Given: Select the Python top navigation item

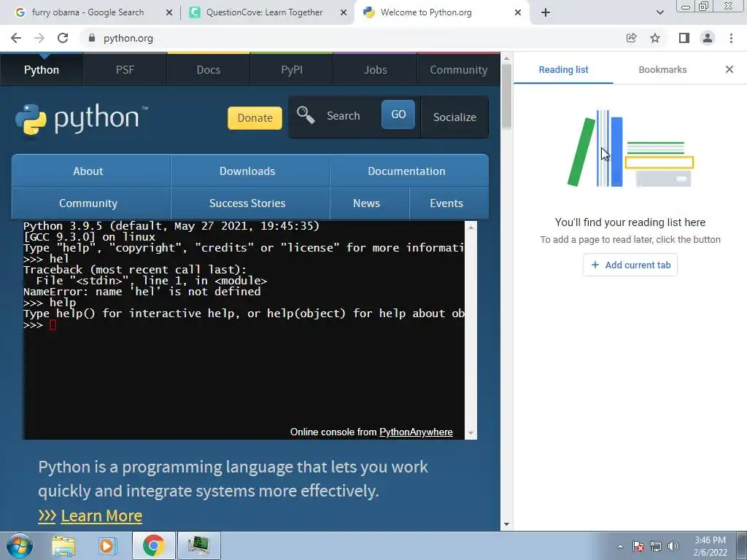Looking at the screenshot, I should [x=42, y=69].
